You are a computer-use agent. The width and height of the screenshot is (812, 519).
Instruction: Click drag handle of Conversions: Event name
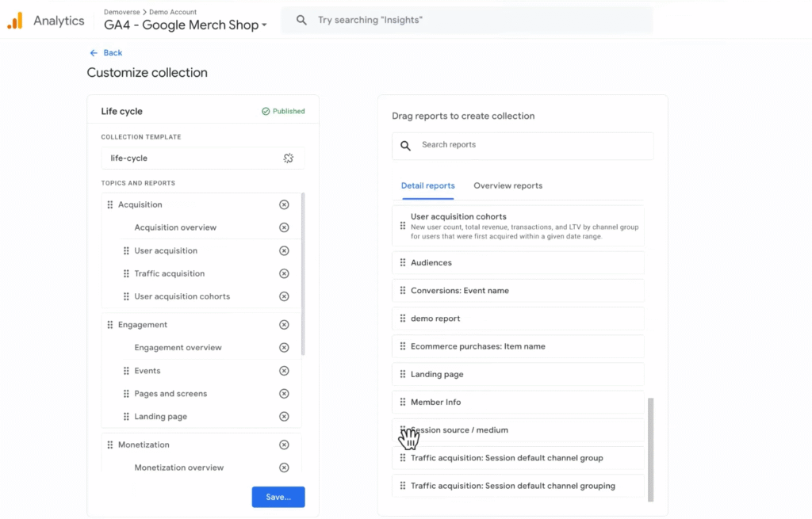tap(402, 291)
